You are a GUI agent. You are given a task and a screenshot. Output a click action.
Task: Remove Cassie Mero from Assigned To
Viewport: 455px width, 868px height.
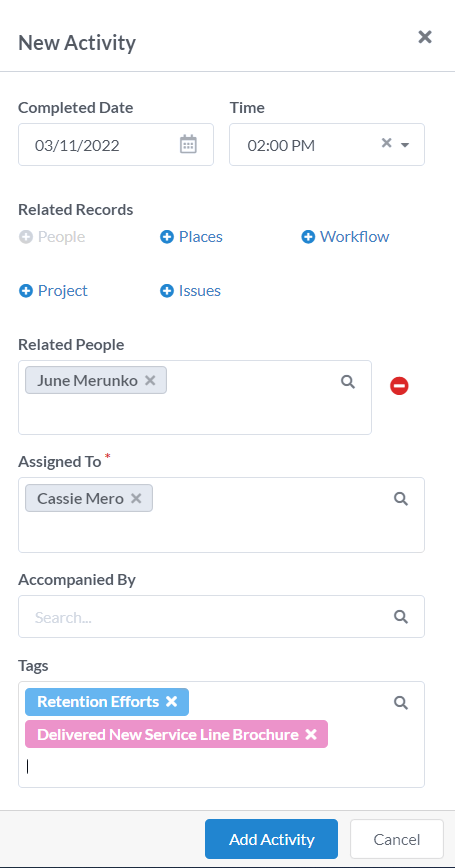pyautogui.click(x=136, y=499)
